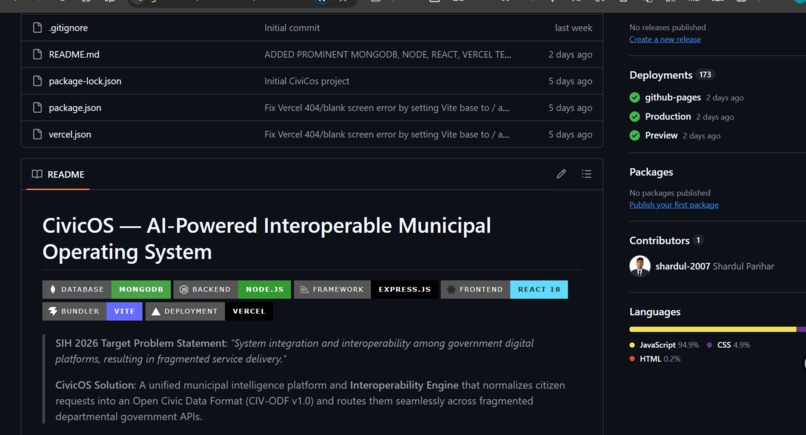Click HTML 0.2% language entry

[x=654, y=359]
